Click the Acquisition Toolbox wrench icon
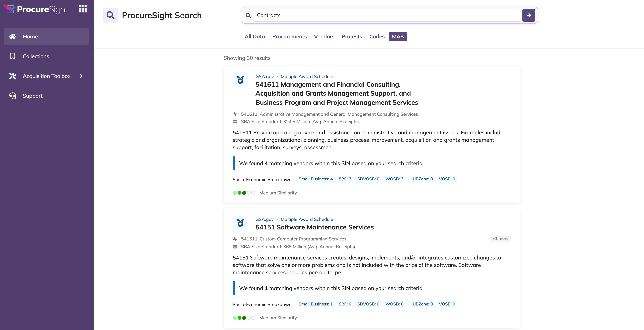644x330 pixels. click(x=13, y=76)
